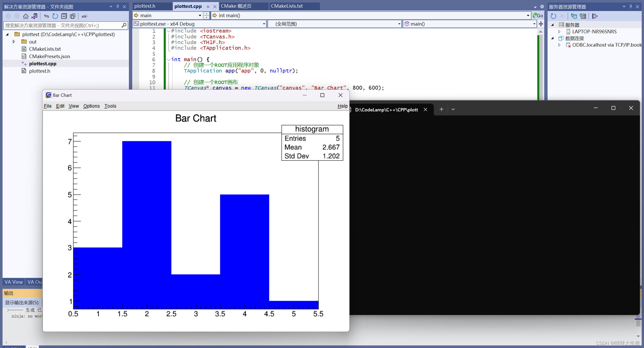The height and width of the screenshot is (348, 644).
Task: Toggle auto-hide pin on Server Explorer panel
Action: (630, 6)
